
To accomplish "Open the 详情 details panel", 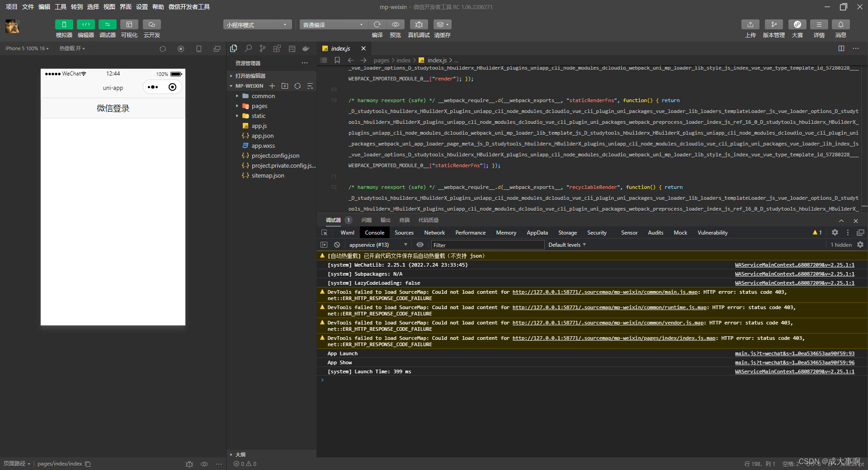I will coord(819,24).
